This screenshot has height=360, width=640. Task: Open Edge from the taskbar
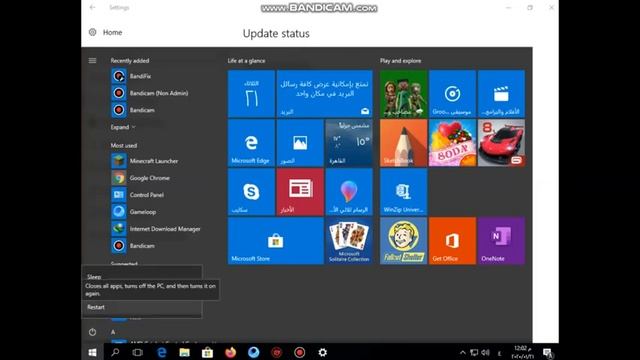point(162,352)
